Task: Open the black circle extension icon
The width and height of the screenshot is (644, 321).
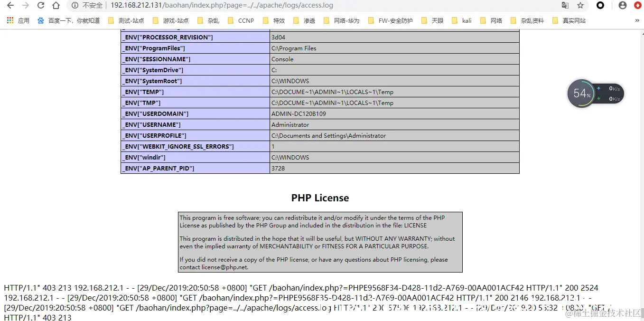Action: pos(600,6)
